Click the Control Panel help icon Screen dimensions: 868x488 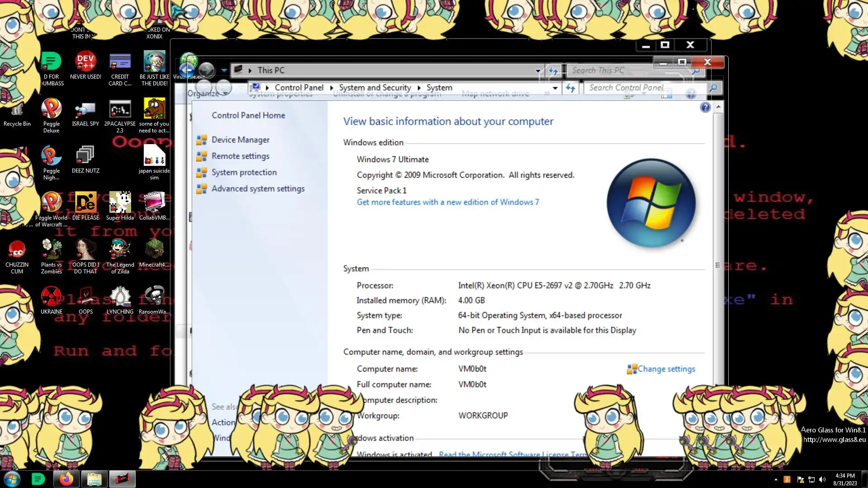point(705,108)
